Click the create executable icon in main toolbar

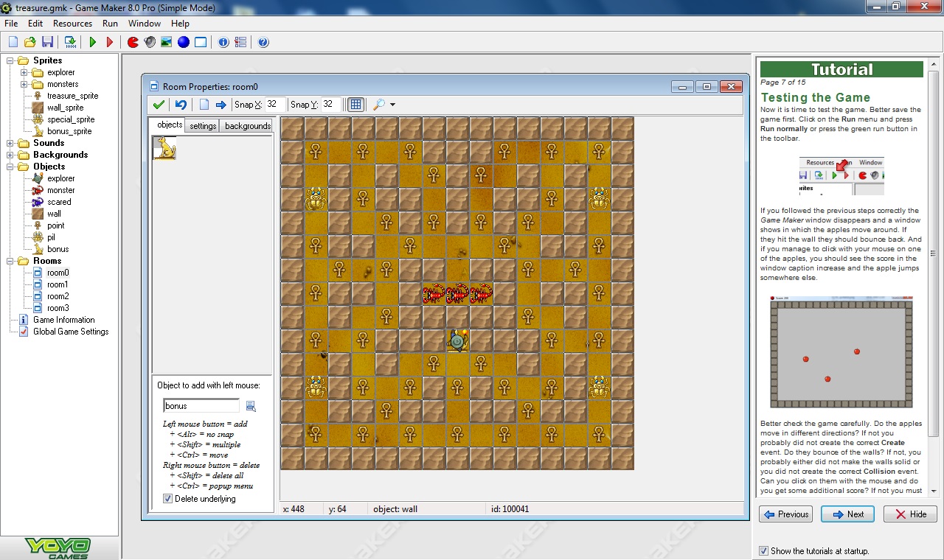coord(70,42)
